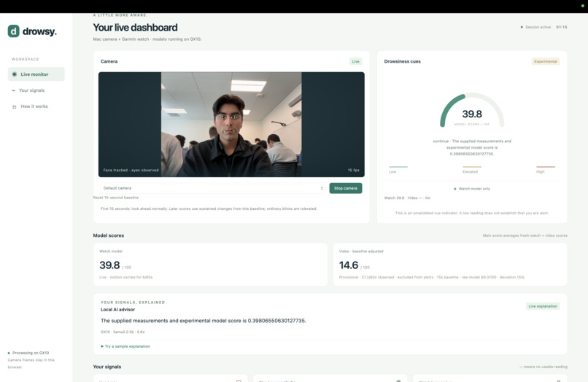
Task: Click the red High level bar
Action: pos(546,167)
